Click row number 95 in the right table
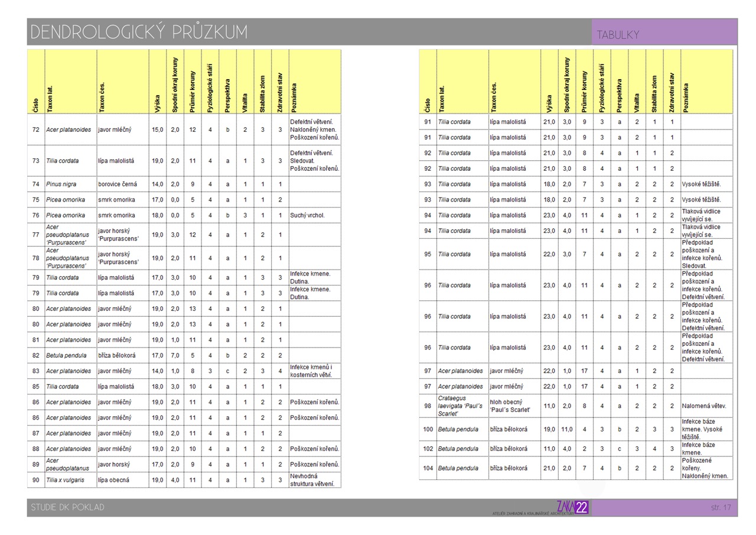 (x=428, y=254)
